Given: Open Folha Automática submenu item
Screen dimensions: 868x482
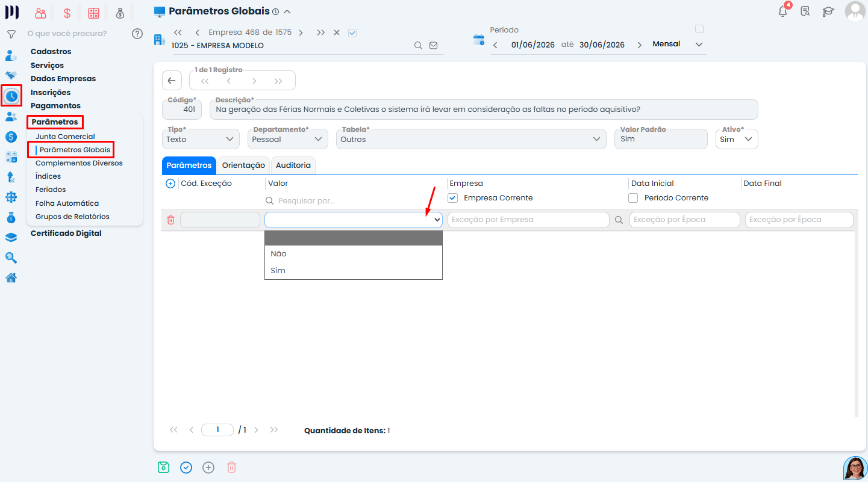Looking at the screenshot, I should [x=67, y=203].
